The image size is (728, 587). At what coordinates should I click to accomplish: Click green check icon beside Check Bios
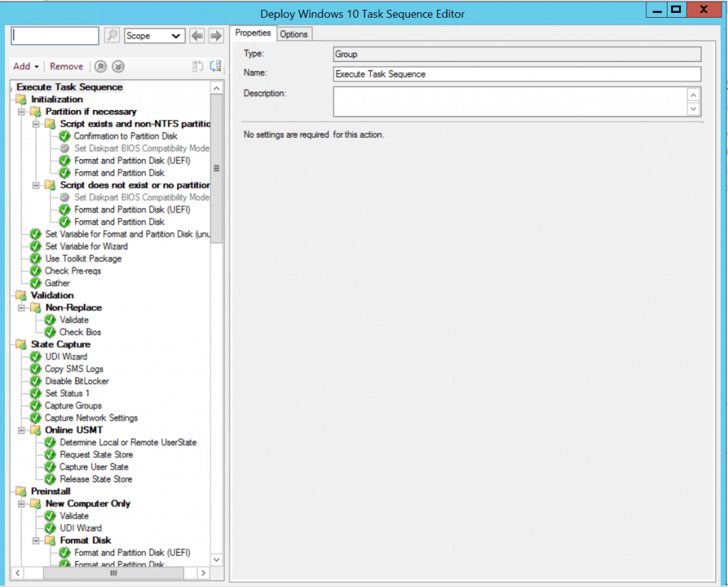50,333
